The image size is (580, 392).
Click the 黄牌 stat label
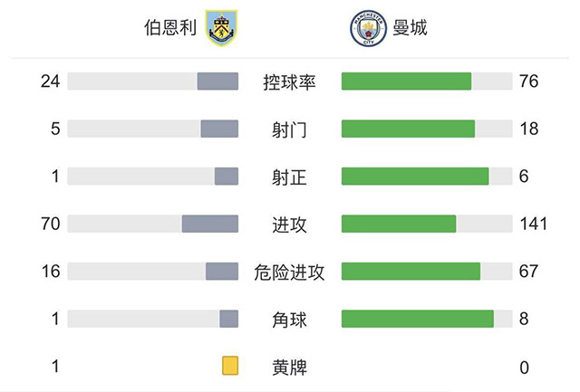(x=289, y=367)
